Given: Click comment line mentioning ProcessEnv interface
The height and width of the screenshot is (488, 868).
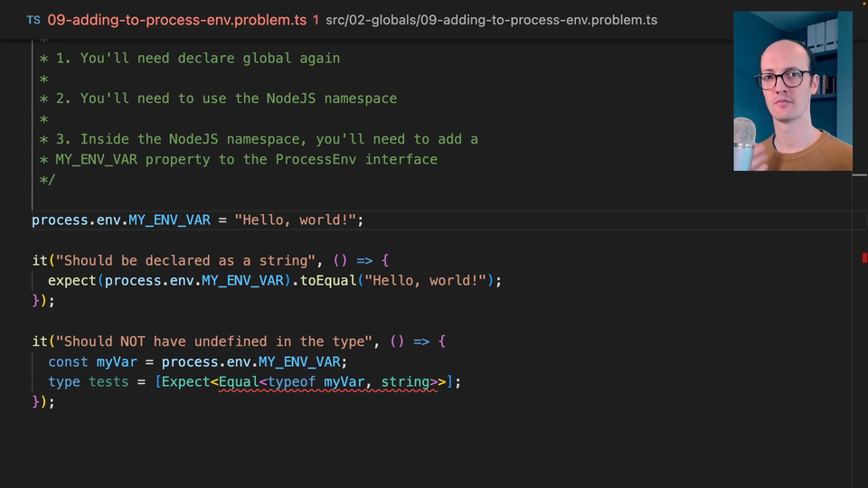Looking at the screenshot, I should (x=244, y=160).
